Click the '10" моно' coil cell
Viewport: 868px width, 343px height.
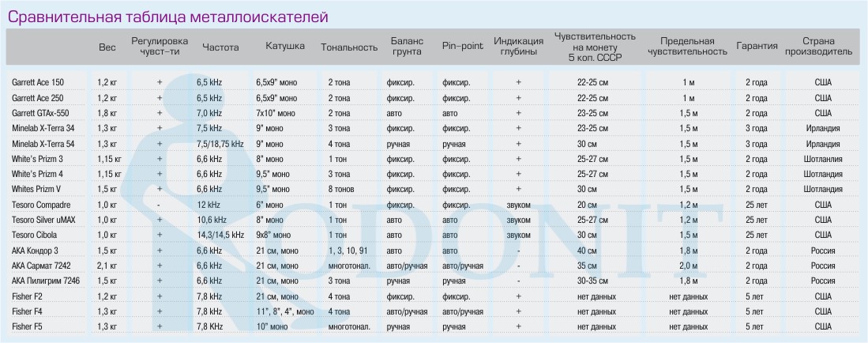pyautogui.click(x=272, y=327)
